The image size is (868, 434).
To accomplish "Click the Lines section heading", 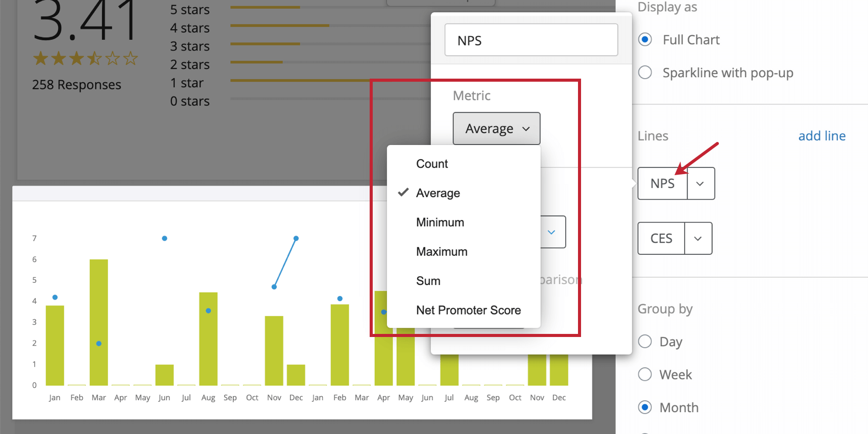I will click(653, 136).
